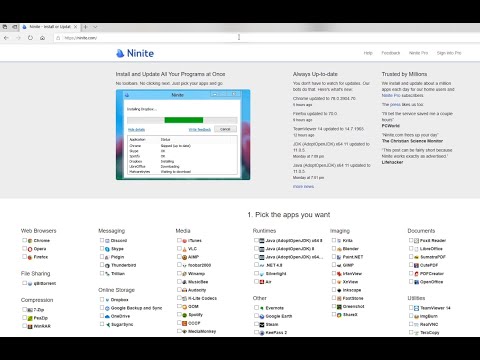This screenshot has width=480, height=360.
Task: Click the Ninite Pro subscribers link
Action: point(391,95)
